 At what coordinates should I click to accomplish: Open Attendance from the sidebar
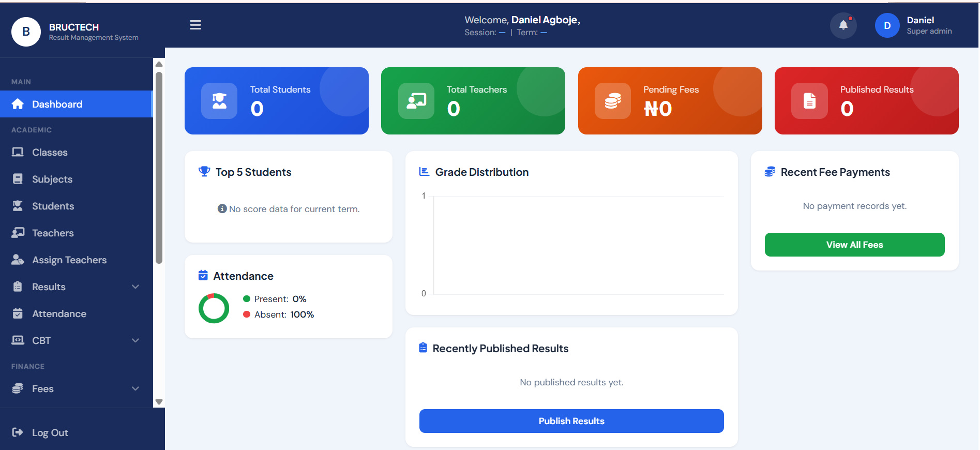click(x=77, y=313)
